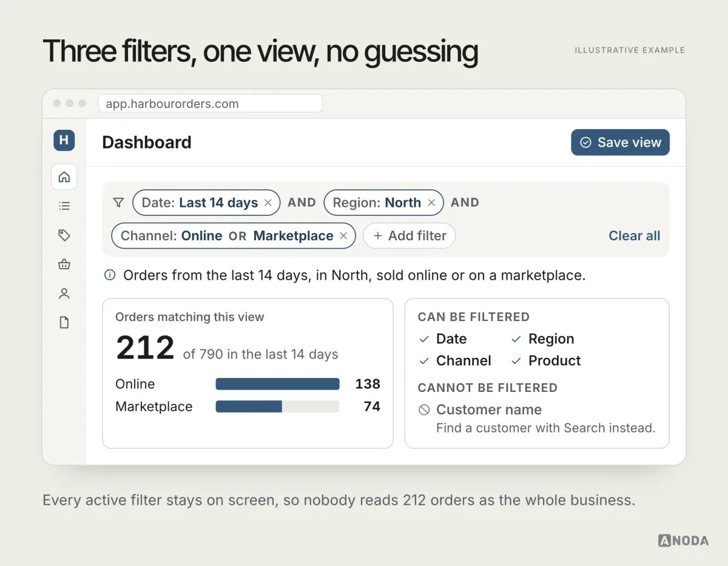Click the Dashboard heading
Viewport: 728px width, 566px height.
(x=147, y=143)
